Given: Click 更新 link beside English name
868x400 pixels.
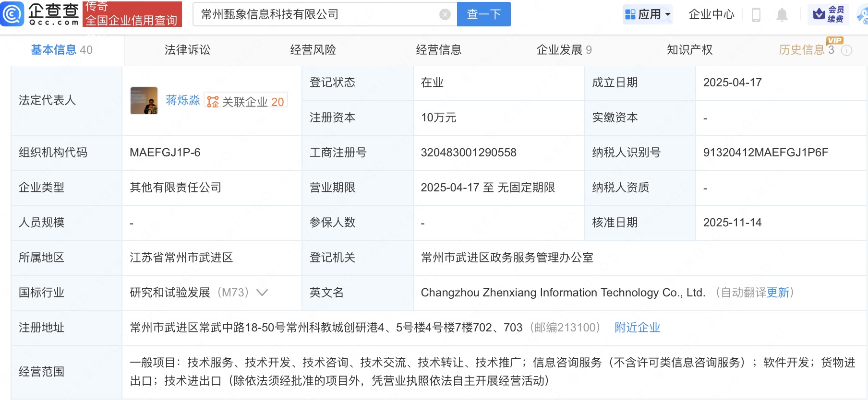Looking at the screenshot, I should coord(778,293).
